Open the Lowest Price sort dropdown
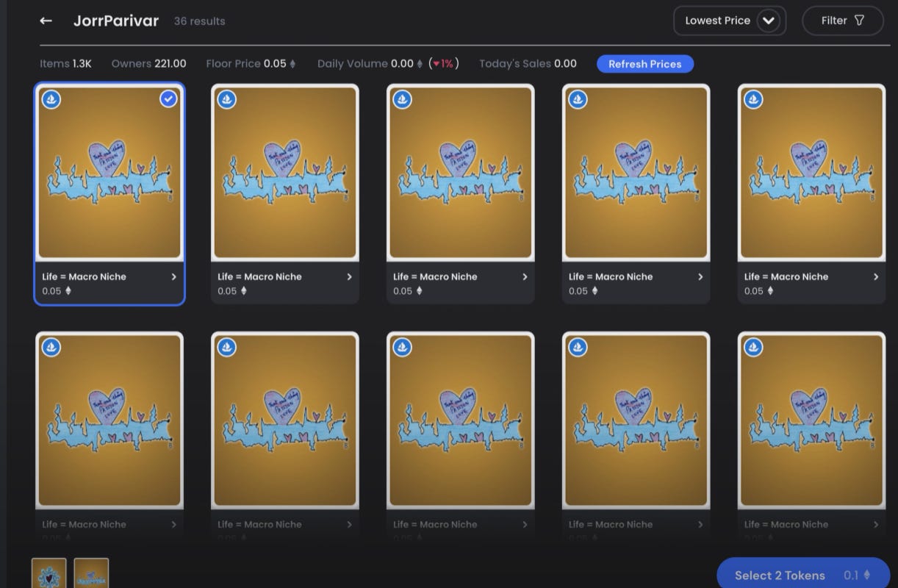The image size is (898, 588). pos(730,21)
